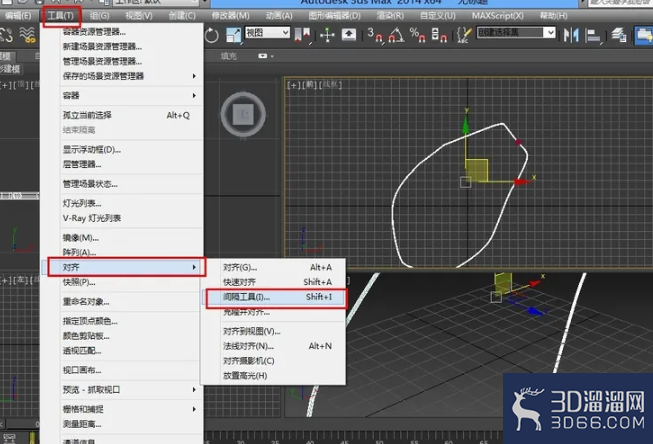The height and width of the screenshot is (444, 653).
Task: Open the 编辑(E) menu
Action: tap(18, 16)
